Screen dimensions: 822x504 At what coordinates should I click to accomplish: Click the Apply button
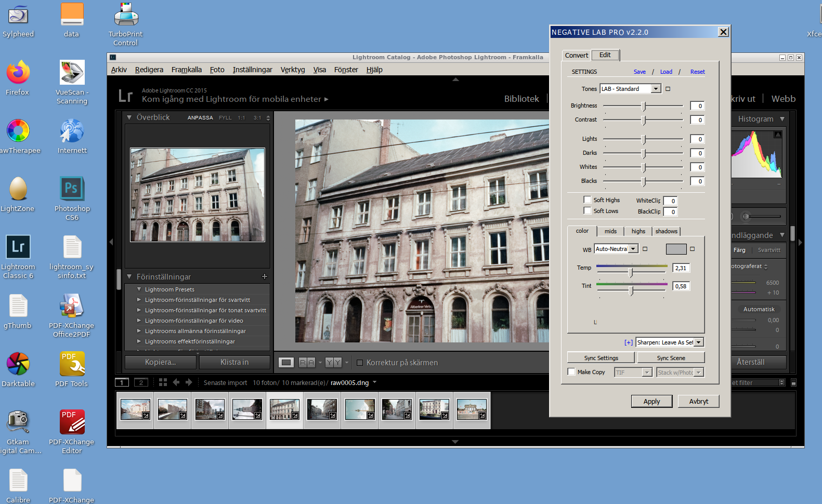[x=651, y=401]
